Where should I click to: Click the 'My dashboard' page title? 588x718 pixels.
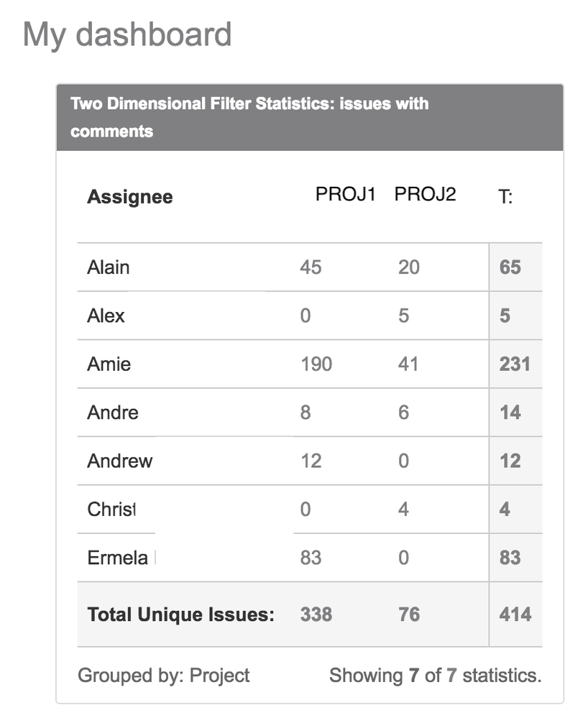tap(127, 34)
